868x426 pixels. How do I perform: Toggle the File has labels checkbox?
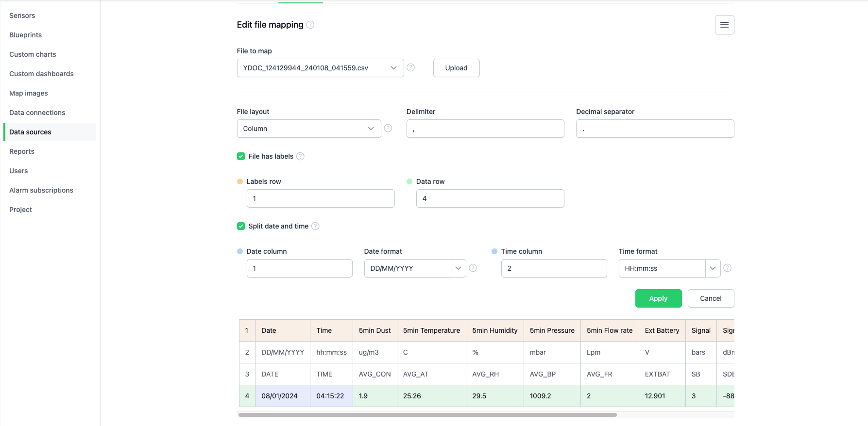point(241,156)
